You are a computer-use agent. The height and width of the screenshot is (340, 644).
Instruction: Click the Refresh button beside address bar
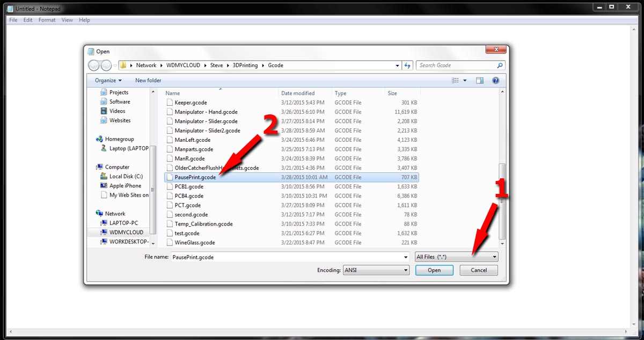tap(407, 66)
